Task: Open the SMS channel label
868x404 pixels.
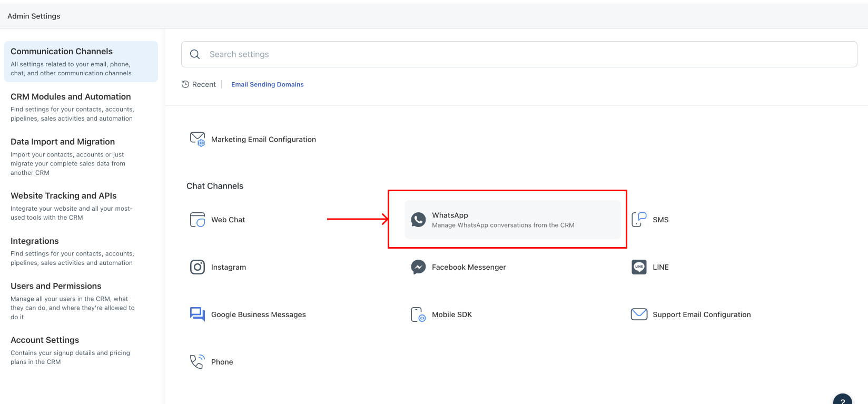Action: click(x=660, y=220)
